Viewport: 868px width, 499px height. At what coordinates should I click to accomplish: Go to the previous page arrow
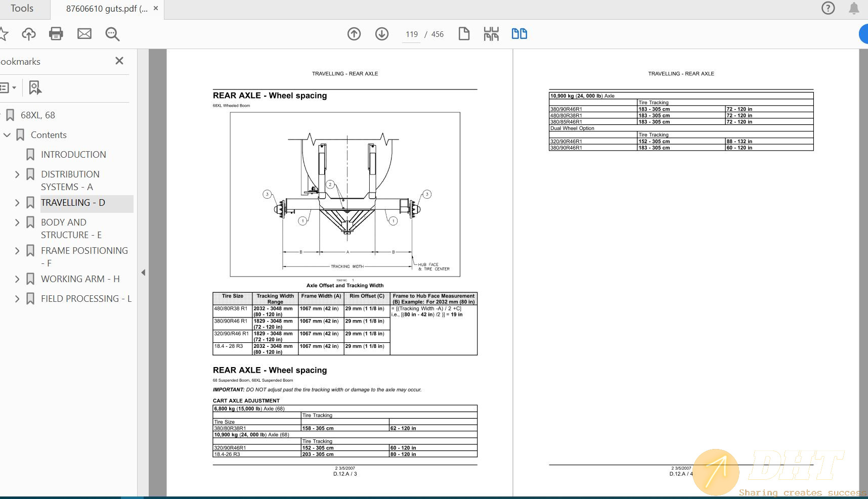coord(354,34)
